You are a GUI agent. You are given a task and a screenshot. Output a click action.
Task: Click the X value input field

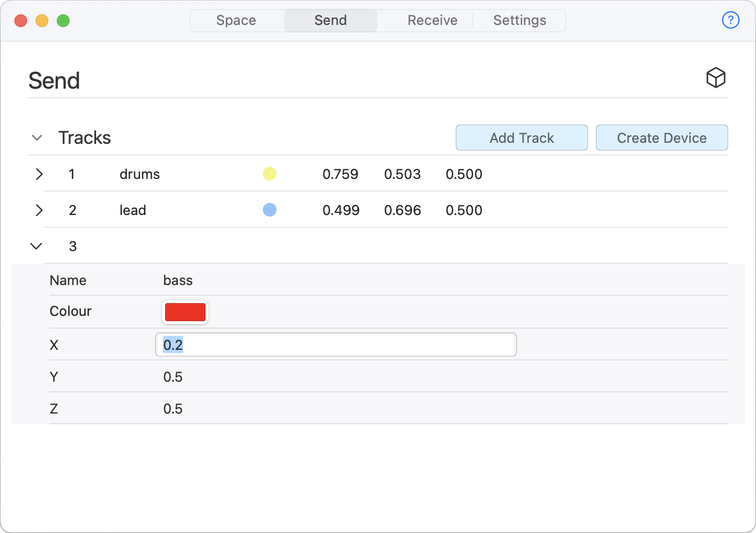(336, 345)
